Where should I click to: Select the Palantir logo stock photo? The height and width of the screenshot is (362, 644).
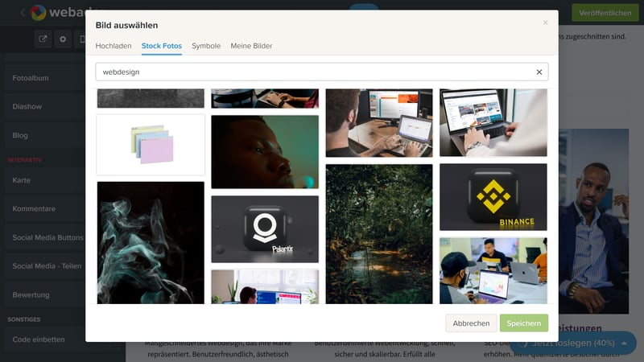tap(265, 229)
